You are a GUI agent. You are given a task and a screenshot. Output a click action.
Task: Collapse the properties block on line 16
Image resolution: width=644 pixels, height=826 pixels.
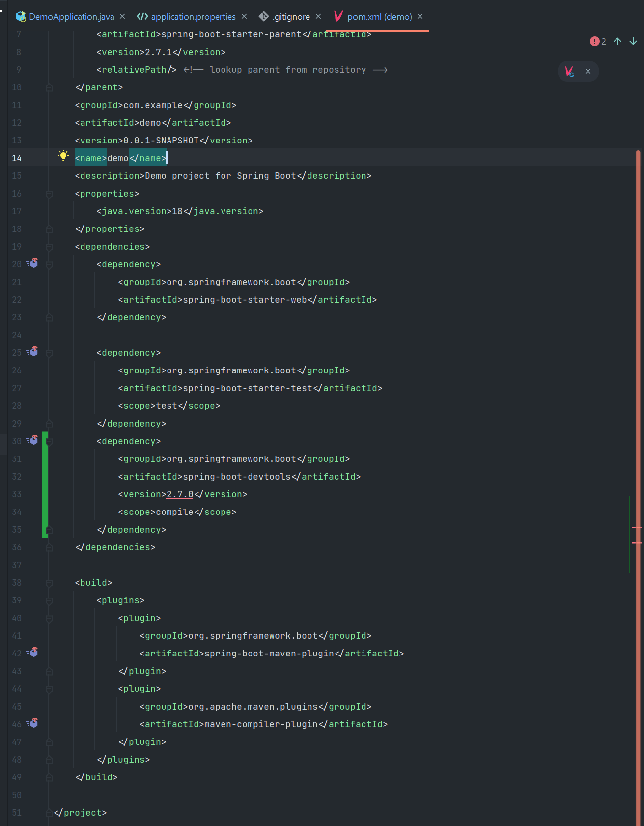click(49, 194)
